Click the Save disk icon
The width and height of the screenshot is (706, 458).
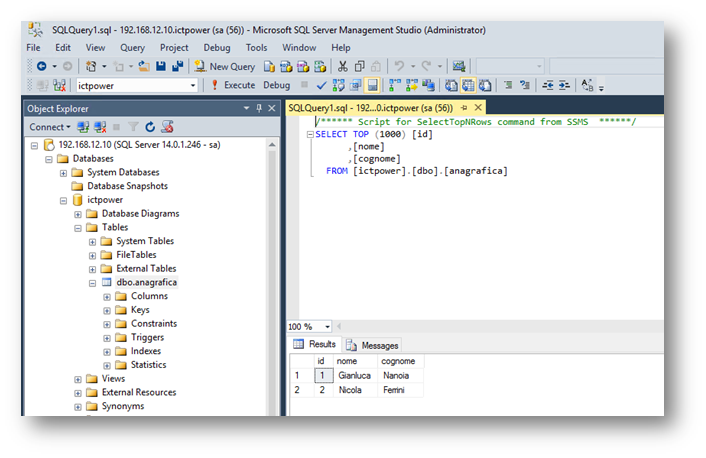(x=161, y=67)
